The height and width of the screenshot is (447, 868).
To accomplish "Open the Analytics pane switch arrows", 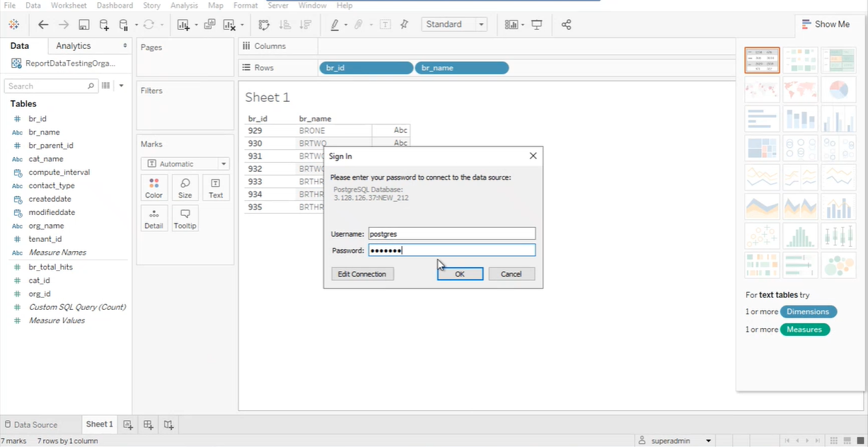I will 125,46.
